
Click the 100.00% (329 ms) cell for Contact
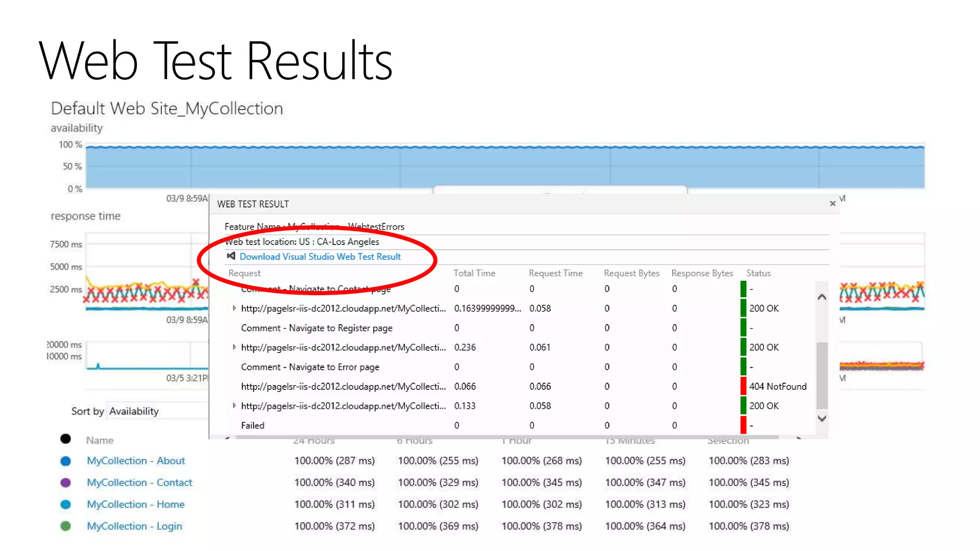438,483
